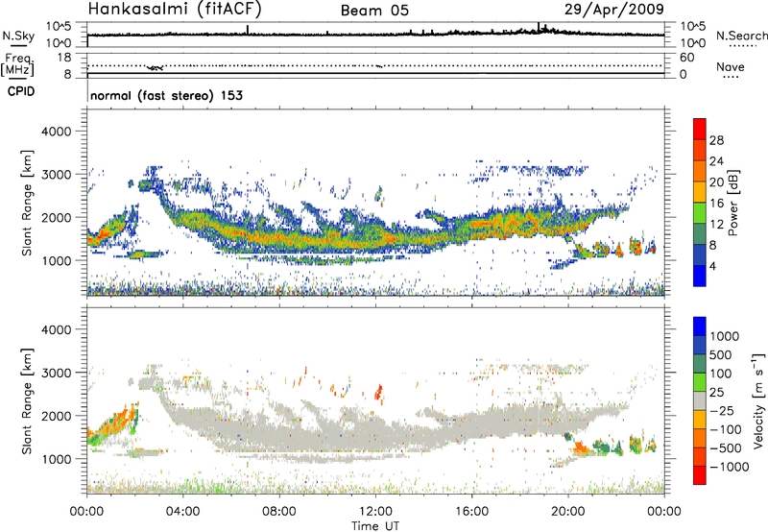Click the 'Time UT' axis title
The height and width of the screenshot is (532, 768).
click(x=375, y=526)
